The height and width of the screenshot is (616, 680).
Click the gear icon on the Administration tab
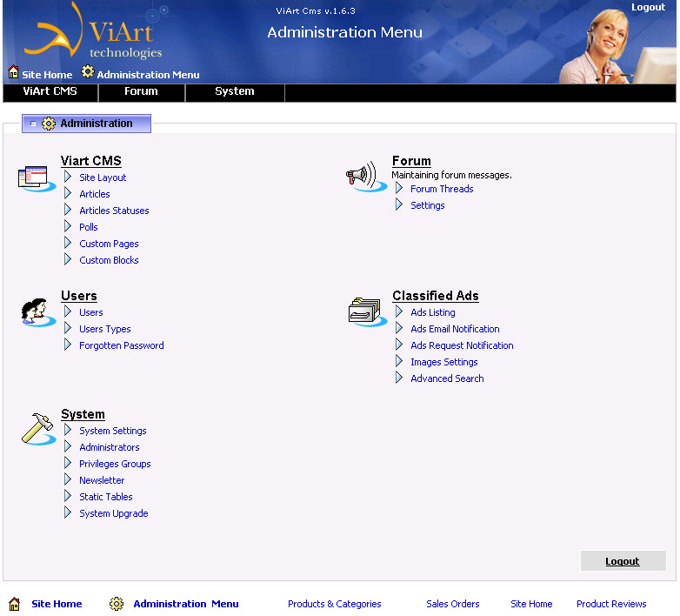tap(49, 124)
